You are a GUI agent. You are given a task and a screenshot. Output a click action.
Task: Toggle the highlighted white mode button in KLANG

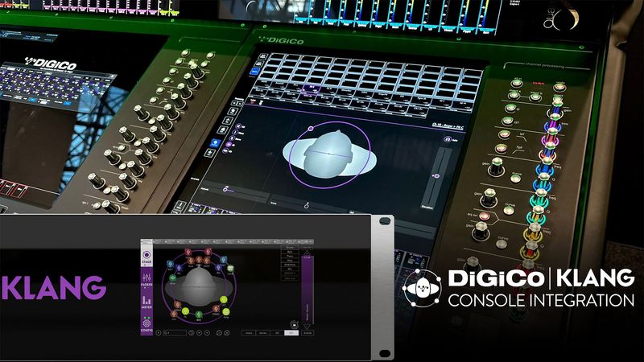tap(291, 333)
